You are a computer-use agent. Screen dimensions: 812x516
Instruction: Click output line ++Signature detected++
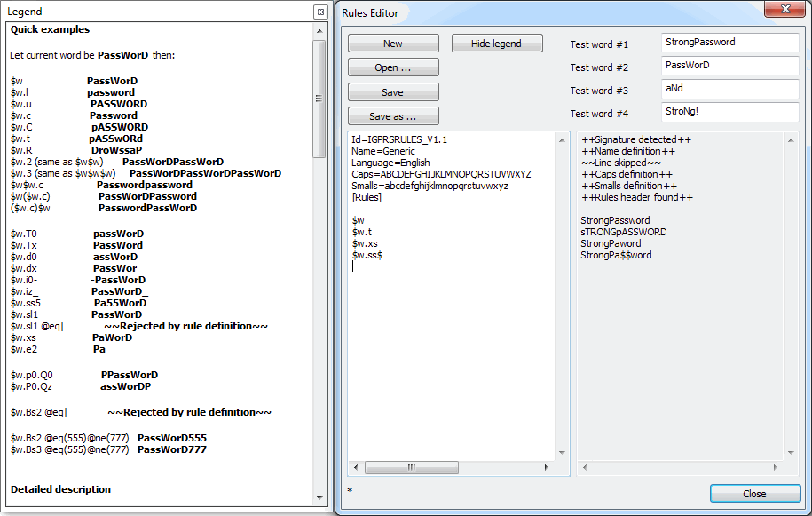click(x=636, y=139)
